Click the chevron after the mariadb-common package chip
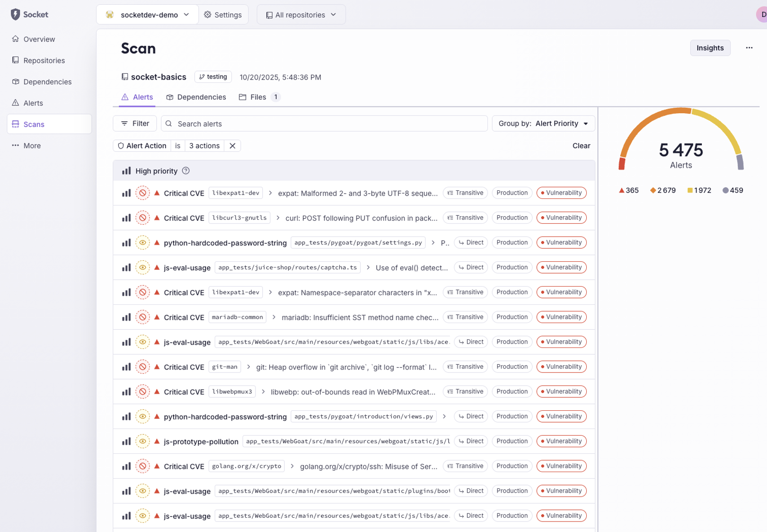 [x=274, y=317]
